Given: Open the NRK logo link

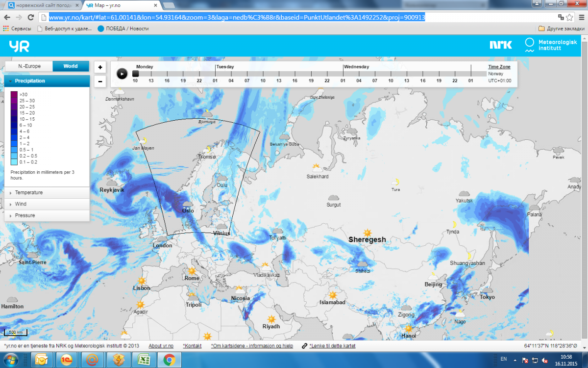Looking at the screenshot, I should [500, 45].
